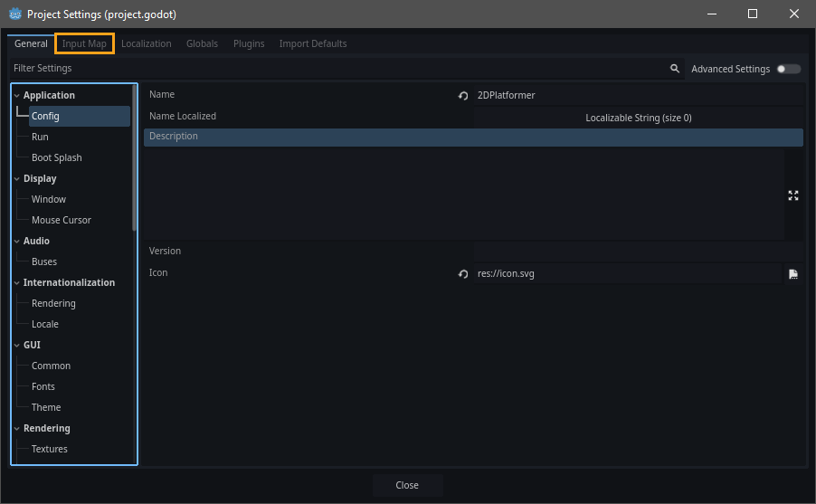Collapse the Internationalization section
Screen dimensions: 816x504
click(16, 283)
